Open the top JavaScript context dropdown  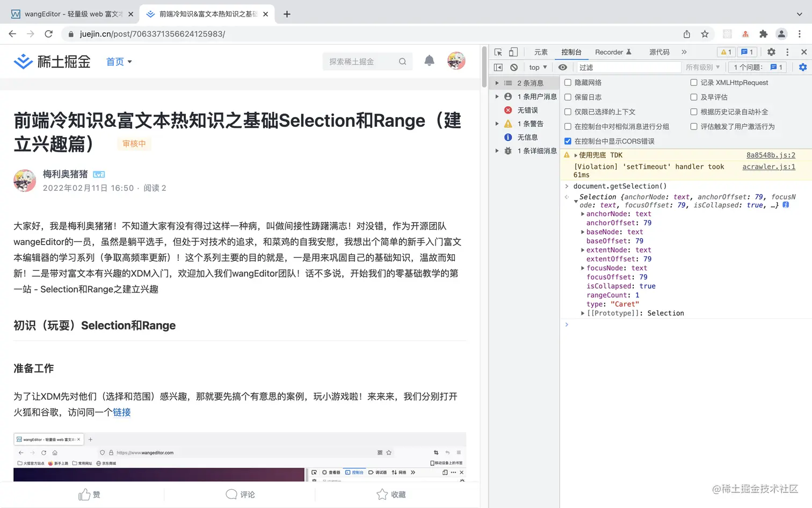[538, 67]
